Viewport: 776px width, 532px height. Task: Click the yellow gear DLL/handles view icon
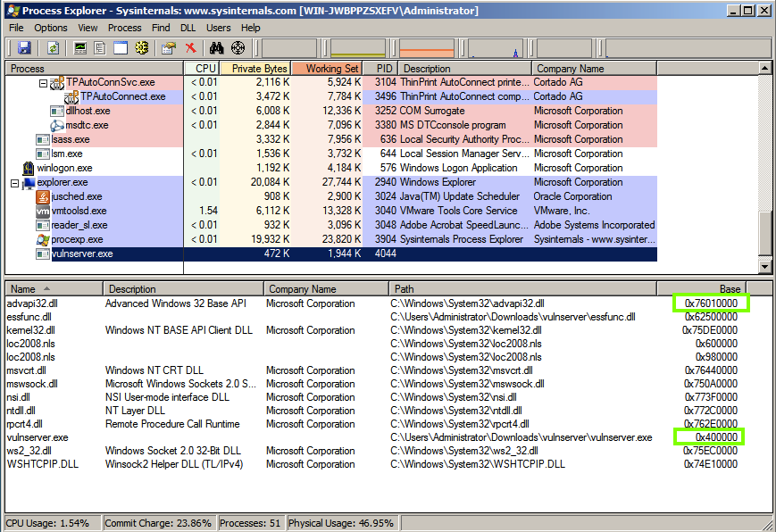click(144, 47)
